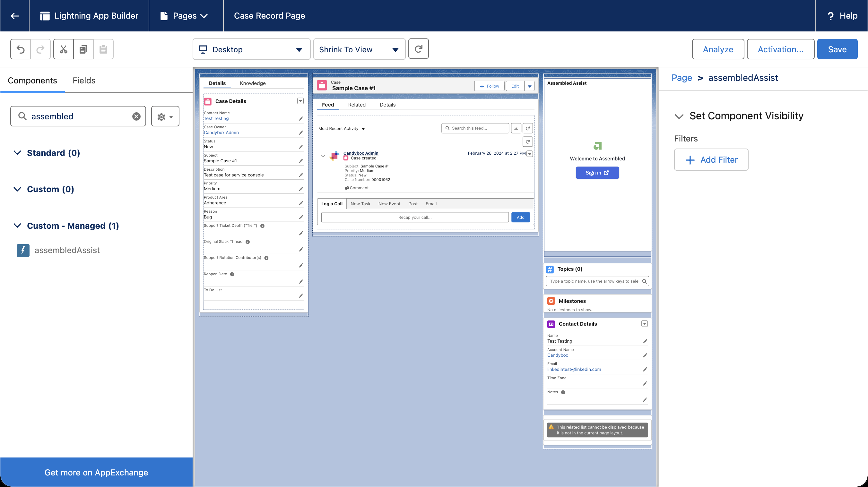The image size is (868, 487).
Task: Click the topic name input field
Action: click(x=597, y=281)
